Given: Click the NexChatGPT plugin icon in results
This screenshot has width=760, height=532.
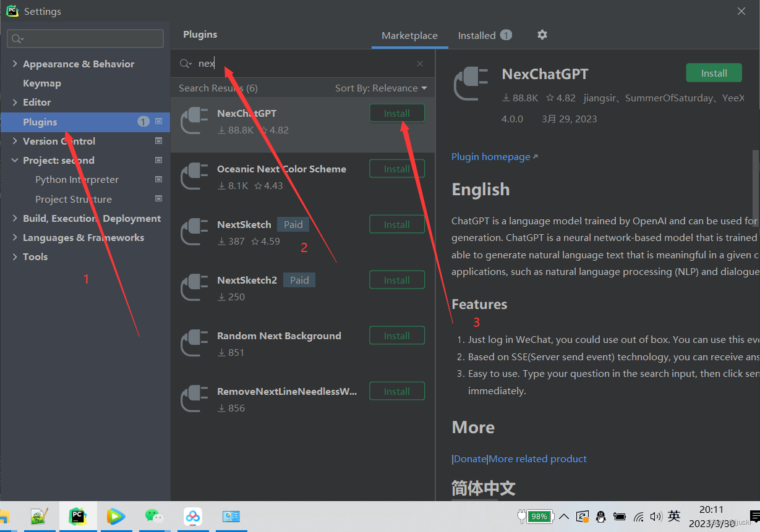Looking at the screenshot, I should point(194,120).
